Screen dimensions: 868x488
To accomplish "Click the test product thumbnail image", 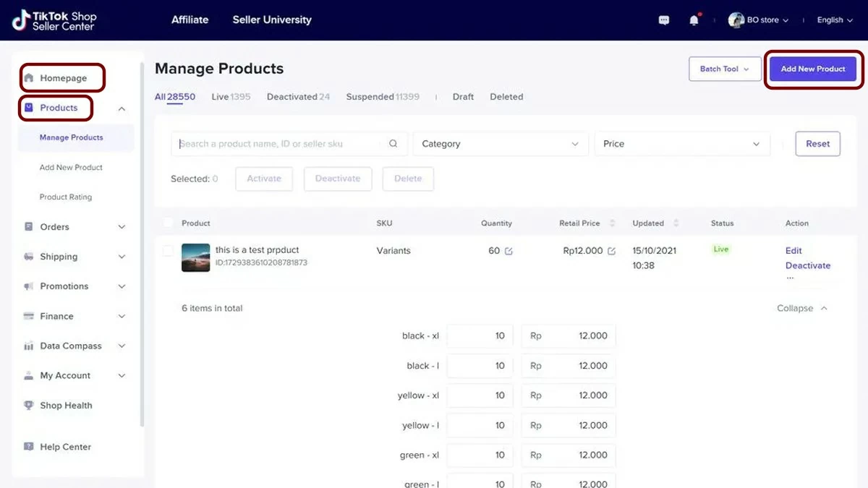I will (x=195, y=257).
